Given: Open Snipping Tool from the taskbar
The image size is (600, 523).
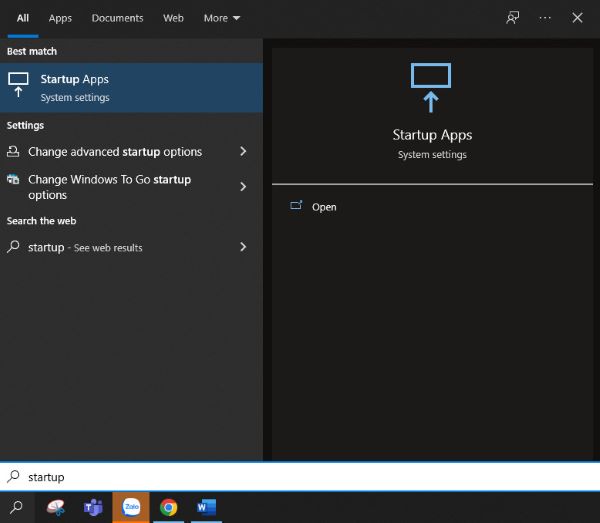Looking at the screenshot, I should pyautogui.click(x=56, y=507).
